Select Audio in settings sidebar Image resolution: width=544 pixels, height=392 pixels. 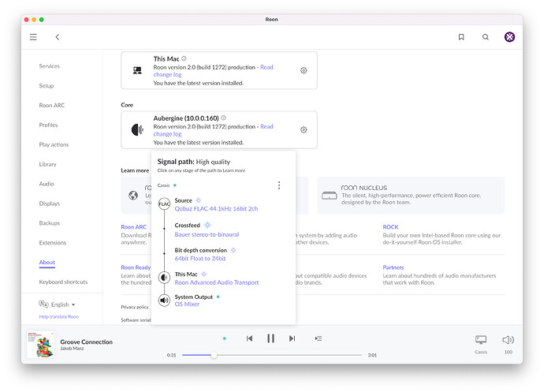coord(47,184)
